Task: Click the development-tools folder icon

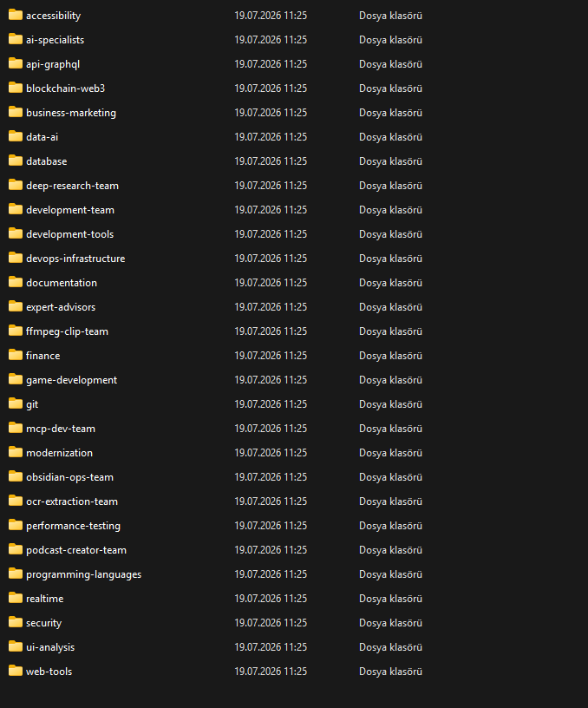Action: point(16,234)
